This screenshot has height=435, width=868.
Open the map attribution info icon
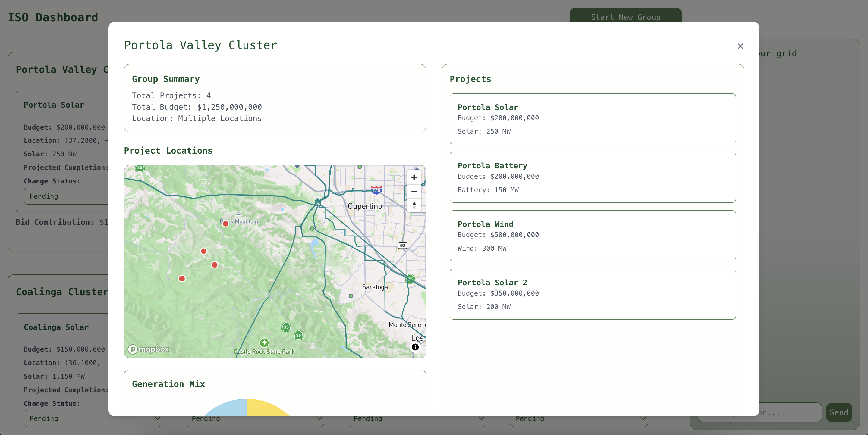pos(415,347)
